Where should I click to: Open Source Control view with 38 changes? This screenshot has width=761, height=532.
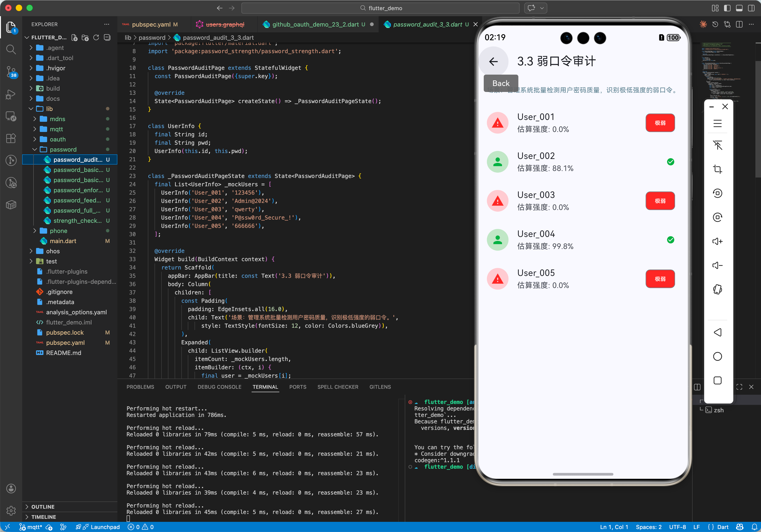tap(11, 72)
